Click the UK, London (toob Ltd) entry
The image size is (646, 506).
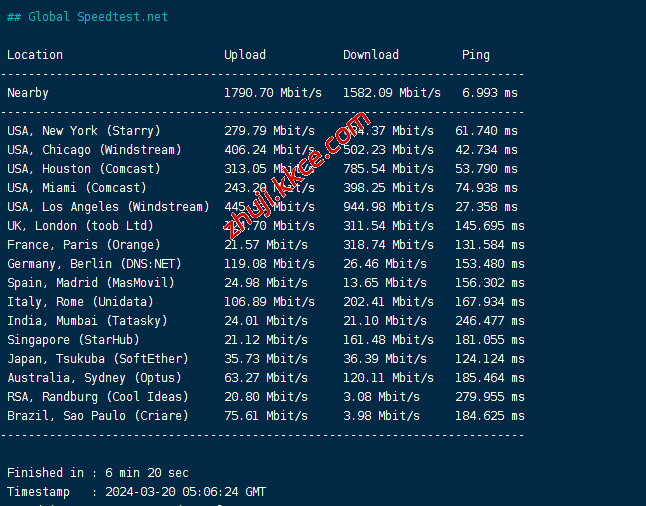tap(80, 226)
